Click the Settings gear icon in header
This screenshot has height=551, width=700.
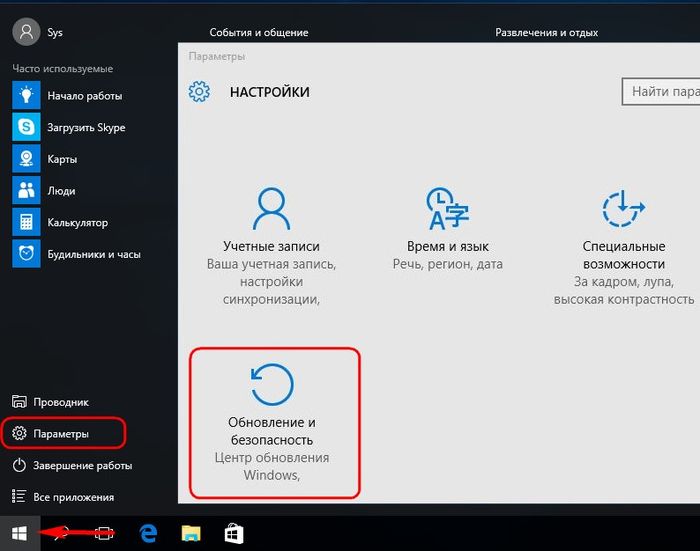coord(199,92)
